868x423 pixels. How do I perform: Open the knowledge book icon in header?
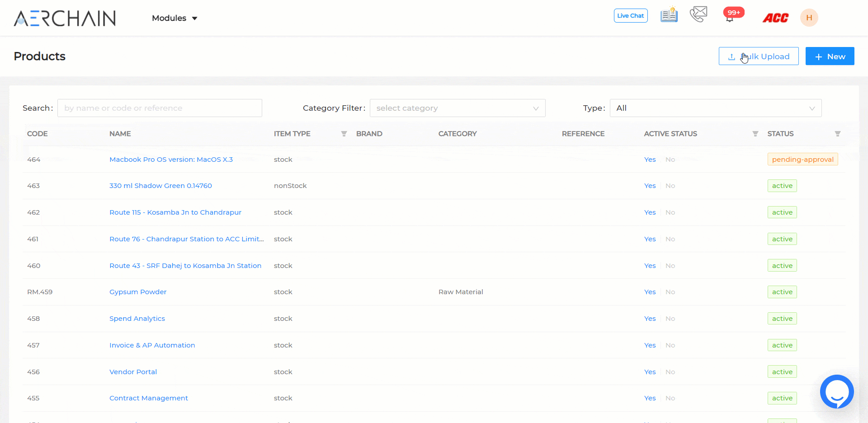click(669, 15)
